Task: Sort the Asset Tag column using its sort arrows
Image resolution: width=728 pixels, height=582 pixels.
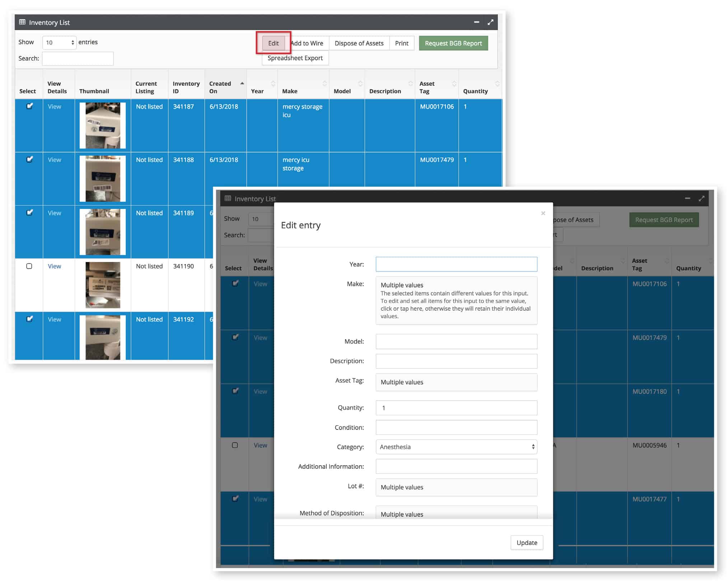Action: pyautogui.click(x=454, y=84)
